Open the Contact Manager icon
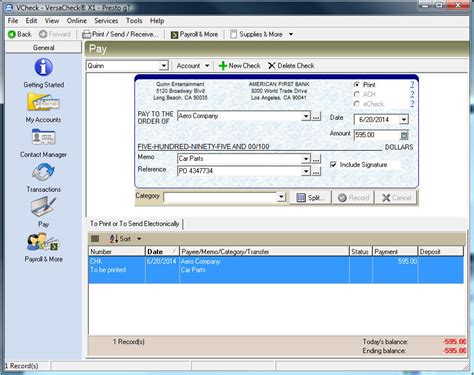 pyautogui.click(x=44, y=137)
